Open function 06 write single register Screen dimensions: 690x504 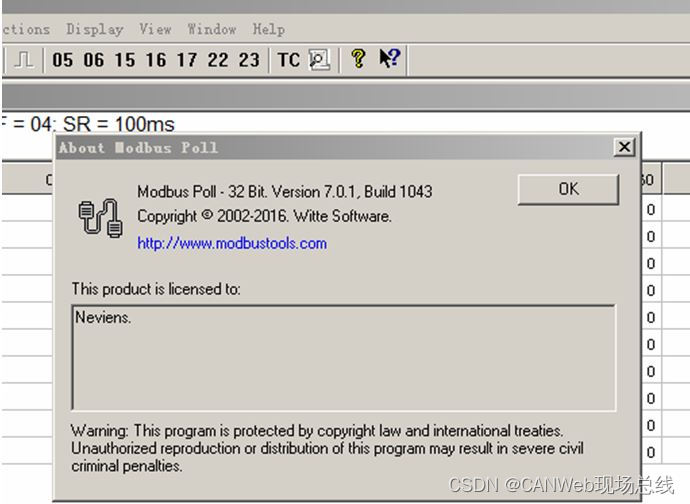click(94, 60)
